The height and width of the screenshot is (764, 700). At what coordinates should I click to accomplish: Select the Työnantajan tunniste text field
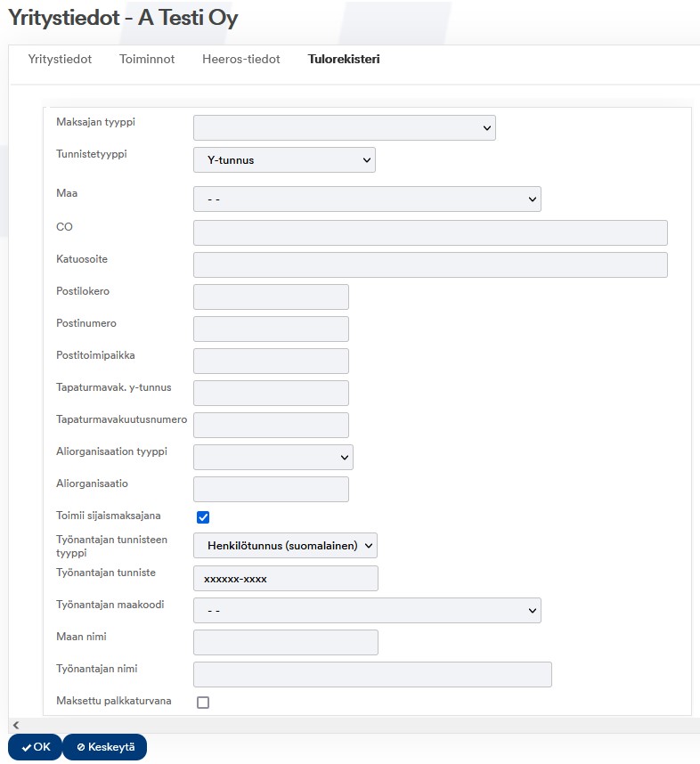click(x=286, y=579)
